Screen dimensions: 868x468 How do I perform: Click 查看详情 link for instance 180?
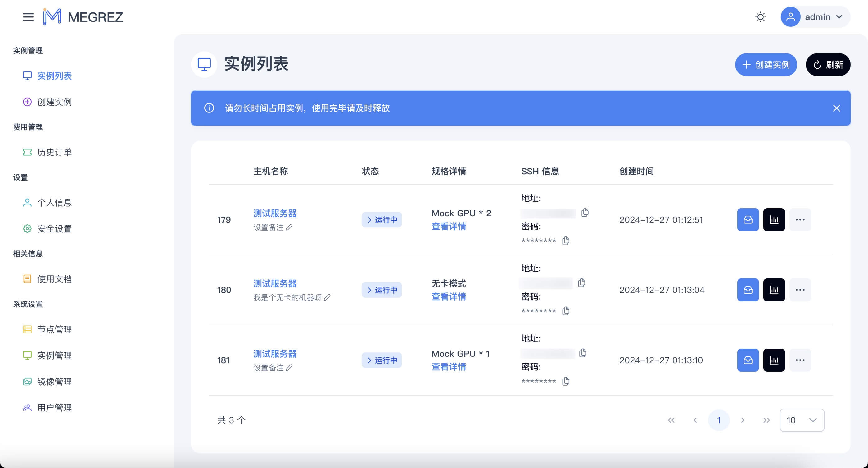pyautogui.click(x=449, y=297)
